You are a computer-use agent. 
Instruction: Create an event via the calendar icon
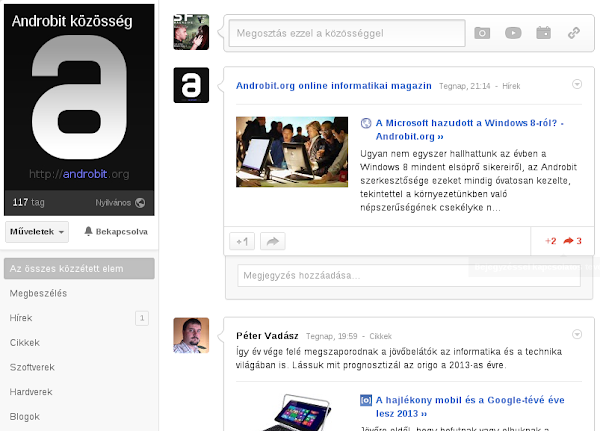tap(543, 33)
